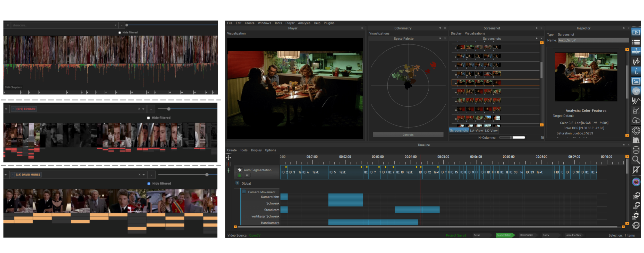This screenshot has width=644, height=253.
Task: Select the green merge tool in the timeline
Action: tap(228, 170)
